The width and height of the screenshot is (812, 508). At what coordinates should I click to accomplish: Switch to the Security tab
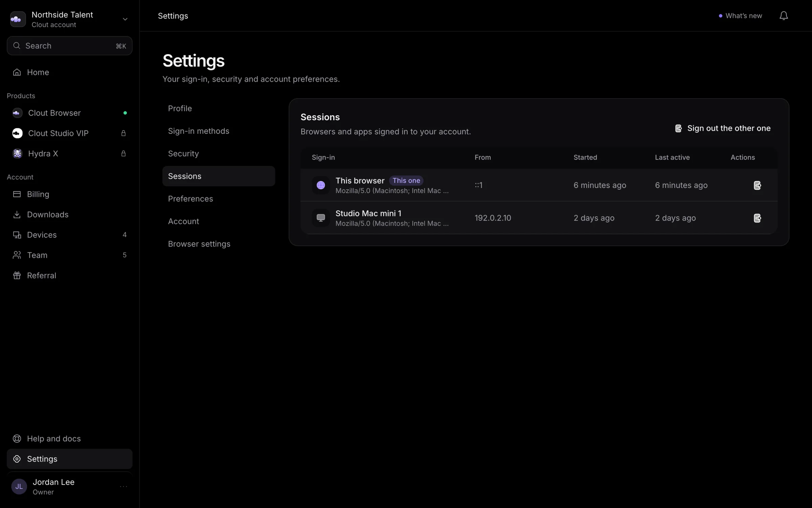point(219,153)
